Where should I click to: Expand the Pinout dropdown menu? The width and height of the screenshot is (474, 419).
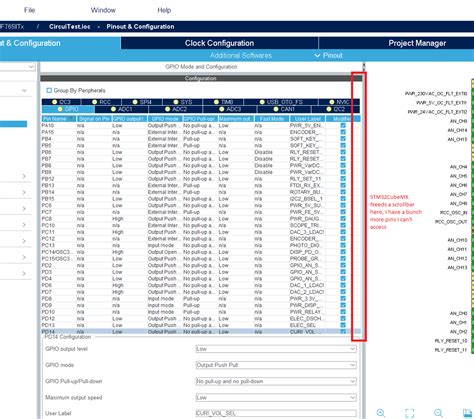[329, 55]
